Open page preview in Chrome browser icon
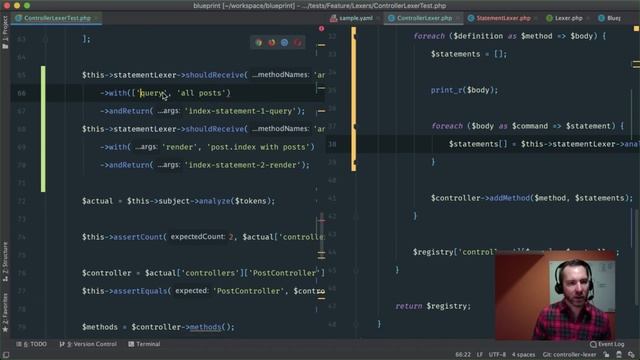Image resolution: width=640 pixels, height=360 pixels. click(x=259, y=42)
